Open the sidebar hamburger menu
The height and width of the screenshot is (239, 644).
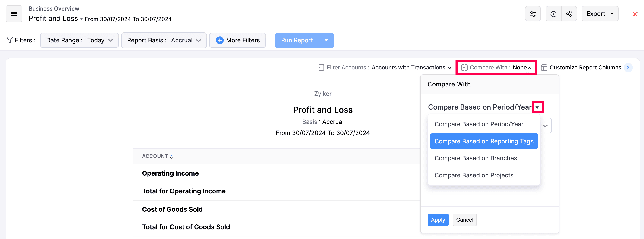click(14, 13)
